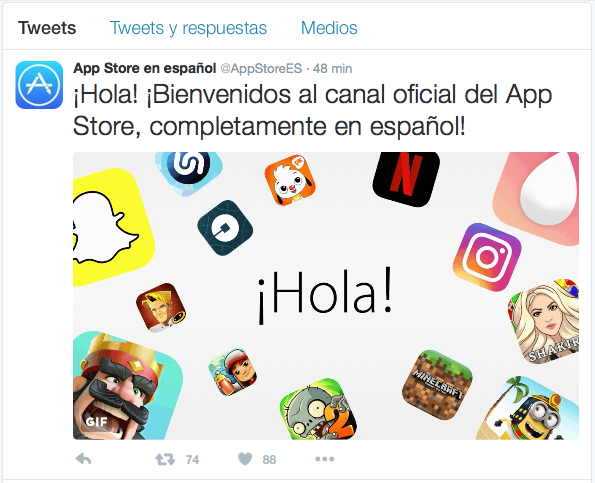The width and height of the screenshot is (595, 483).
Task: Click the Instagram icon in the image
Action: coord(487,257)
